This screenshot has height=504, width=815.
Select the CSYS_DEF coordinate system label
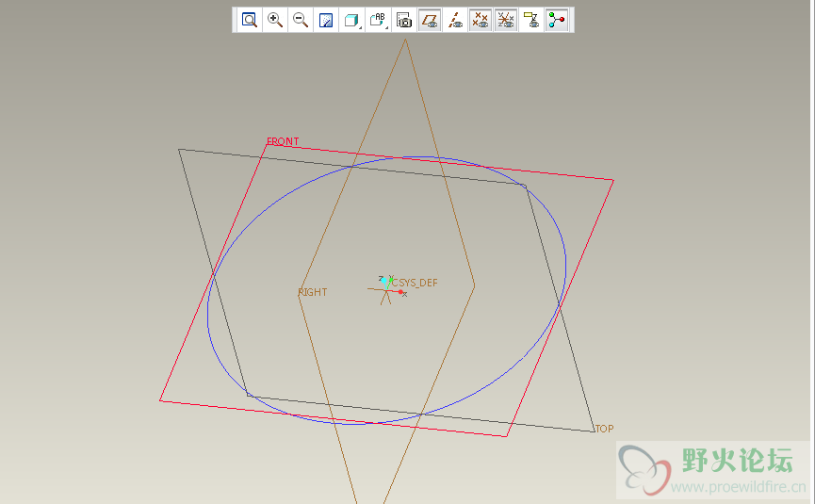(415, 283)
